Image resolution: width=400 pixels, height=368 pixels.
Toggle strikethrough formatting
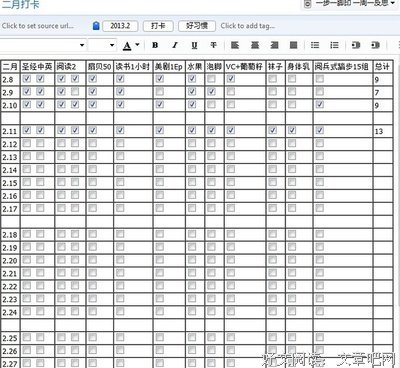pyautogui.click(x=213, y=45)
